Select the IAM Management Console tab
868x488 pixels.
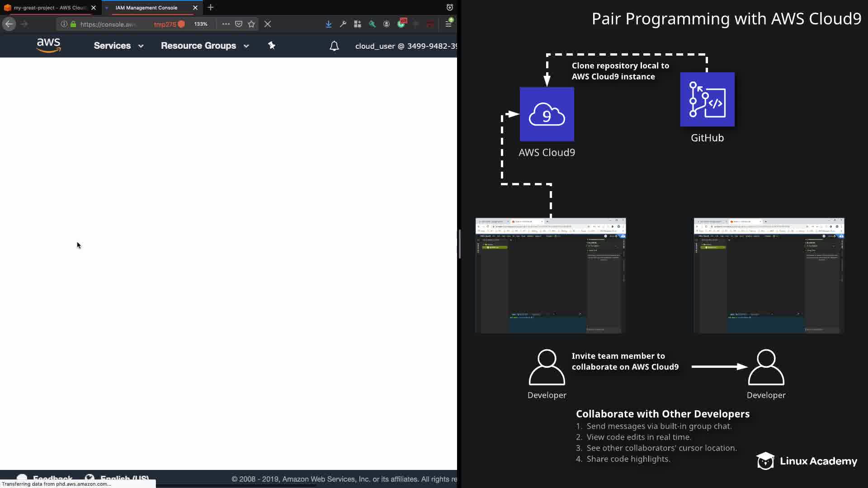click(x=146, y=8)
